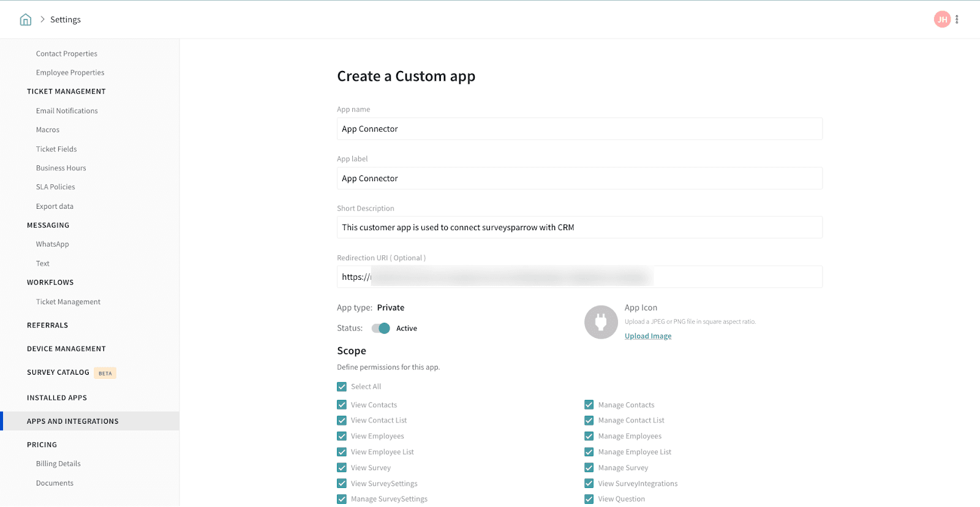Select Apps and Integrations menu item
This screenshot has width=980, height=507.
click(x=73, y=421)
